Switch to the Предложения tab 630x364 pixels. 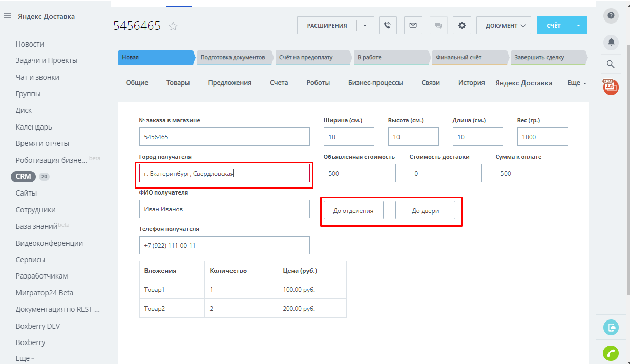[x=230, y=83]
